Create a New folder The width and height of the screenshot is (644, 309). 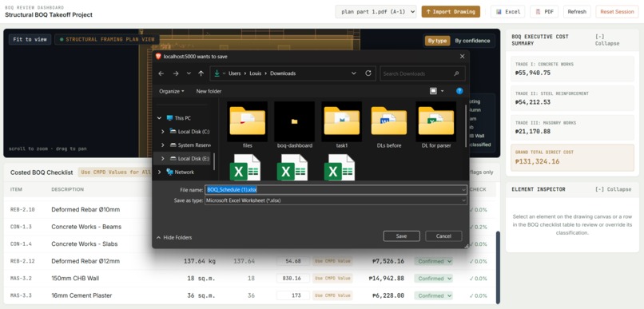tap(209, 91)
